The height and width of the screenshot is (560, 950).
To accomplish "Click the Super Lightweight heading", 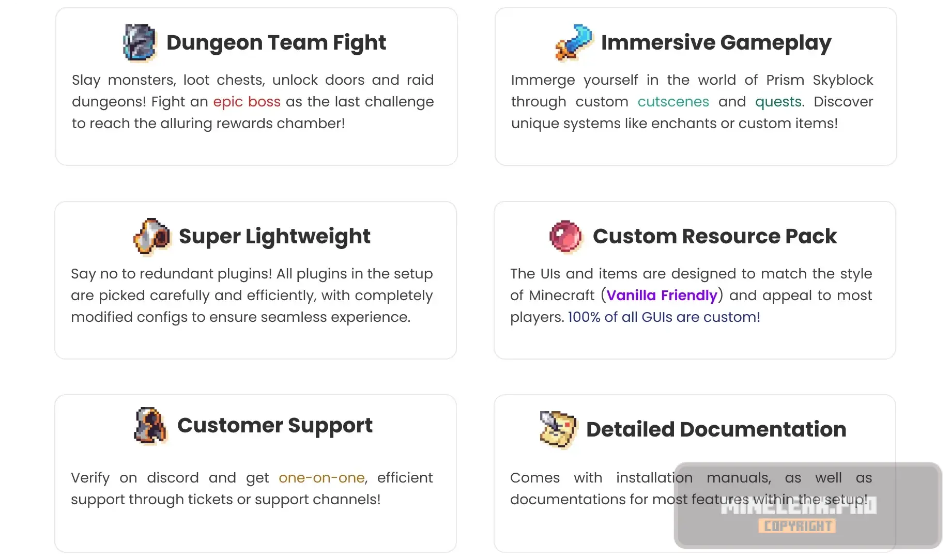I will pyautogui.click(x=274, y=237).
